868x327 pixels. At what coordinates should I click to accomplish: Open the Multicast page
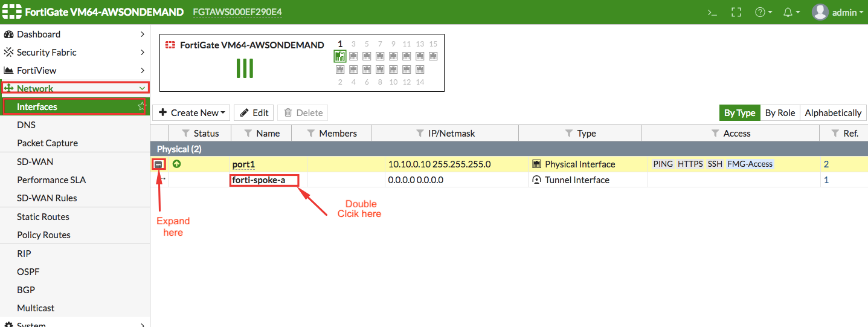[75, 308]
